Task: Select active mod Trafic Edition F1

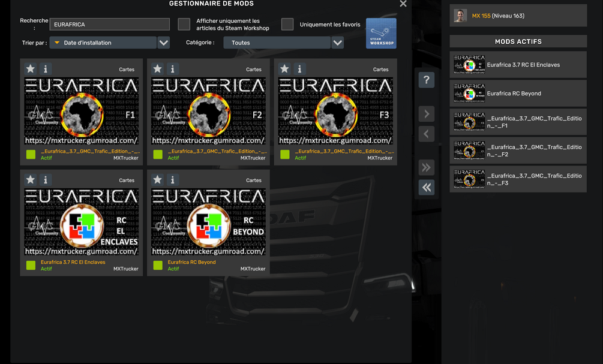Action: [x=518, y=122]
